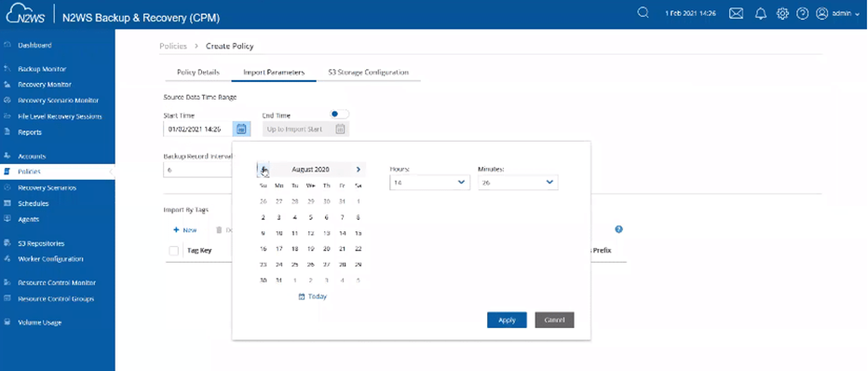Click the End Time input field

[298, 129]
